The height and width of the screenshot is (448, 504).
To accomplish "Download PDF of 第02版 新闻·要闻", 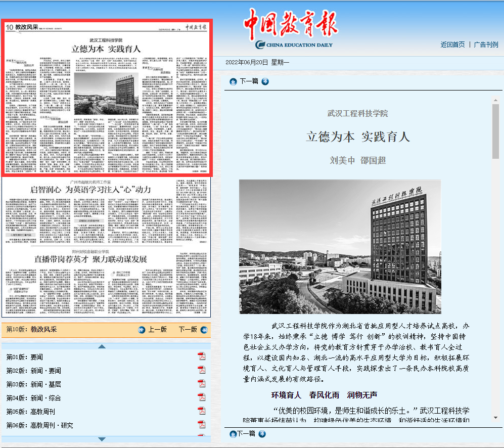I will (x=202, y=370).
